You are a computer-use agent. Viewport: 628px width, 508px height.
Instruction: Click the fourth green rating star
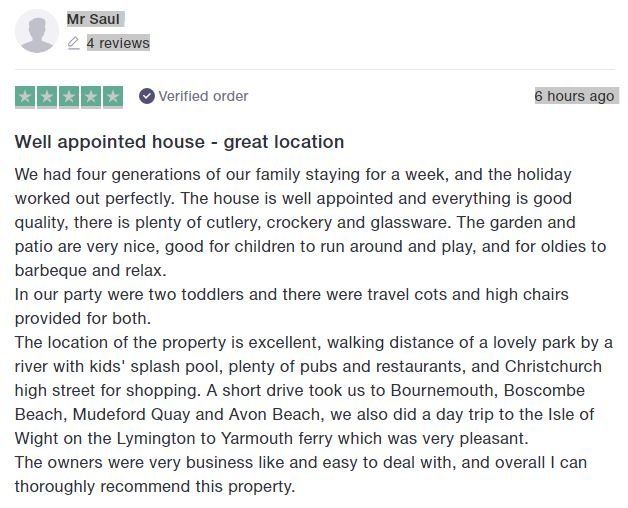click(x=91, y=97)
